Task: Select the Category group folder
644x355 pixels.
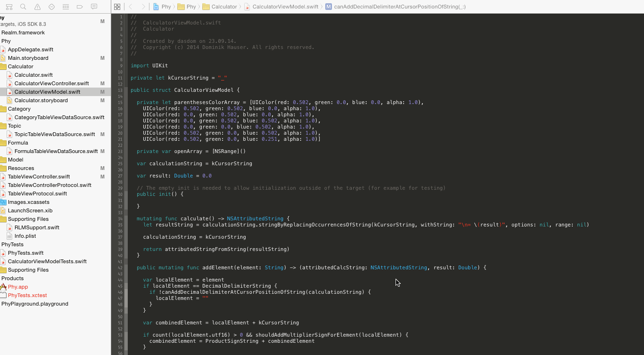Action: coord(19,109)
